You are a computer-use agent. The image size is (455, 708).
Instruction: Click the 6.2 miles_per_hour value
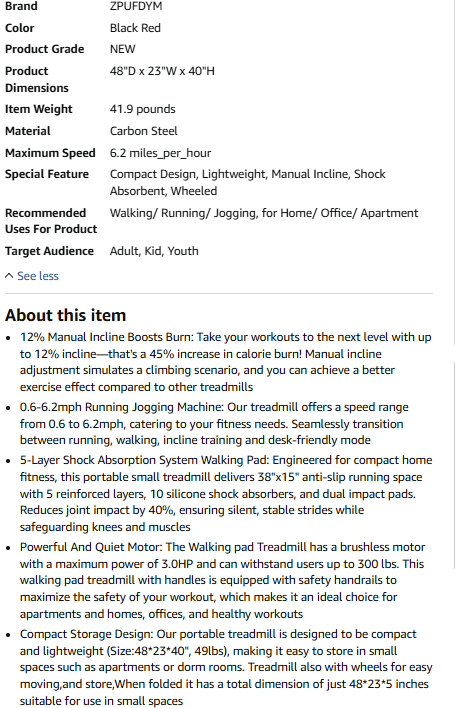160,153
